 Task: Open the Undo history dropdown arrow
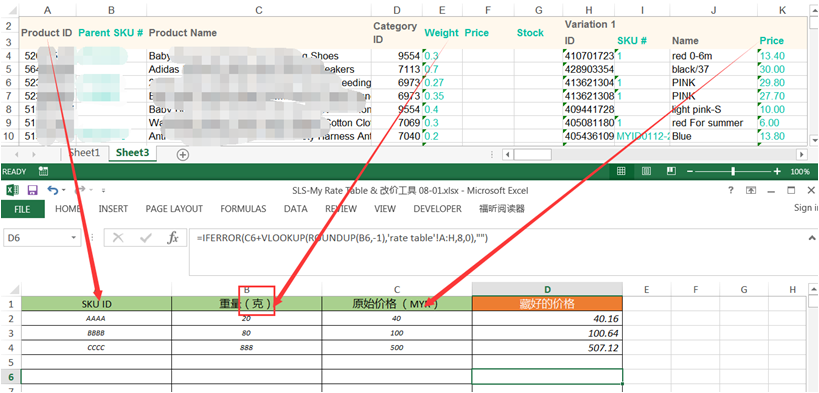point(64,191)
